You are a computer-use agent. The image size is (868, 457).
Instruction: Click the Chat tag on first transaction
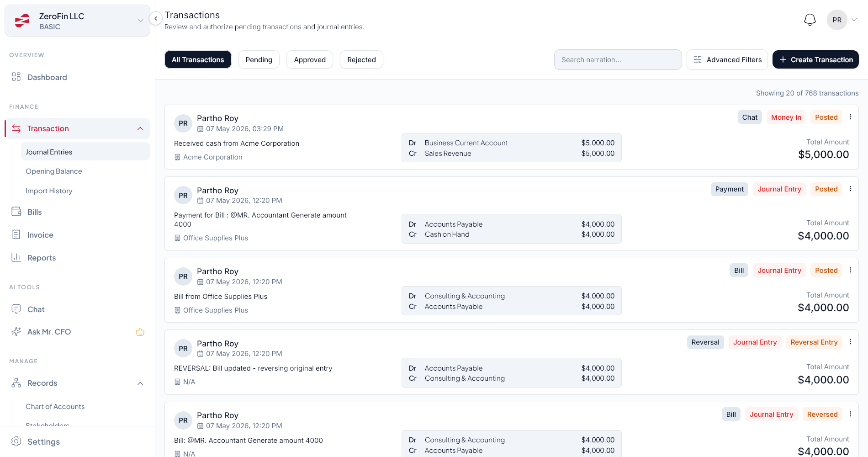point(750,117)
